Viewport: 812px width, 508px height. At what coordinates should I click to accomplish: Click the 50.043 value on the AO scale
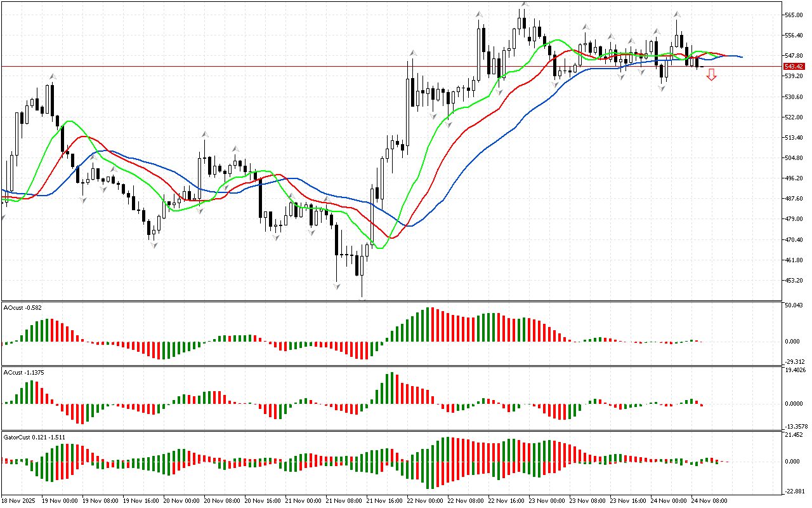[x=794, y=306]
